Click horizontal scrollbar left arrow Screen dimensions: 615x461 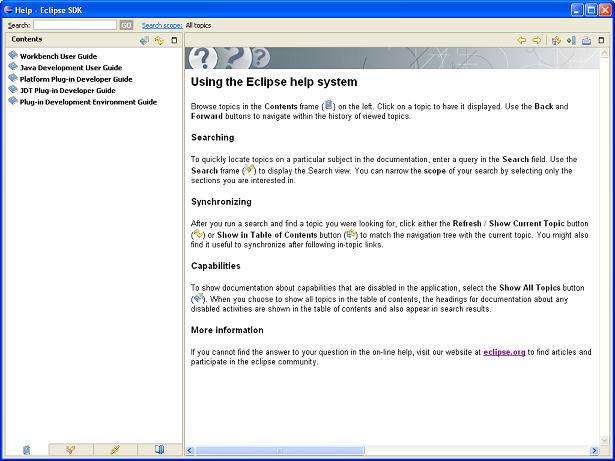pyautogui.click(x=190, y=450)
